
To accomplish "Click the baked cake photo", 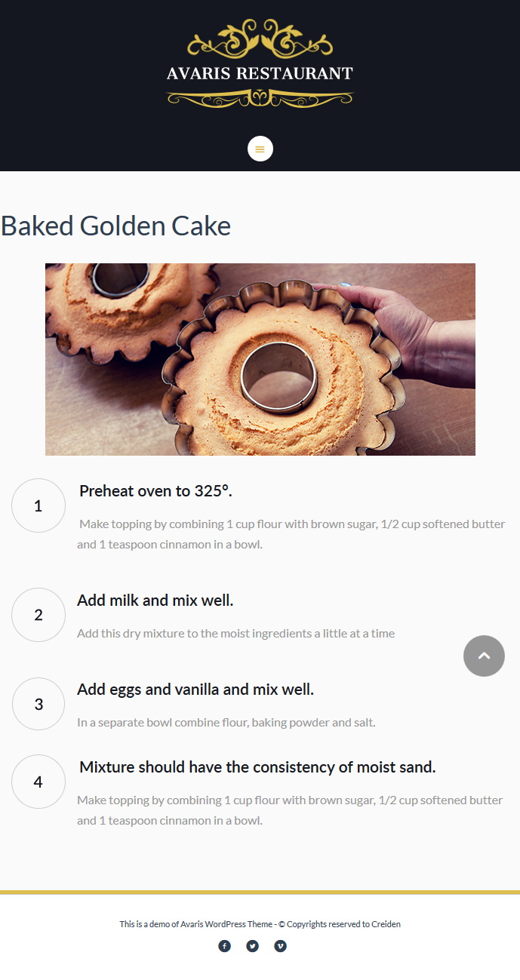I will point(260,359).
